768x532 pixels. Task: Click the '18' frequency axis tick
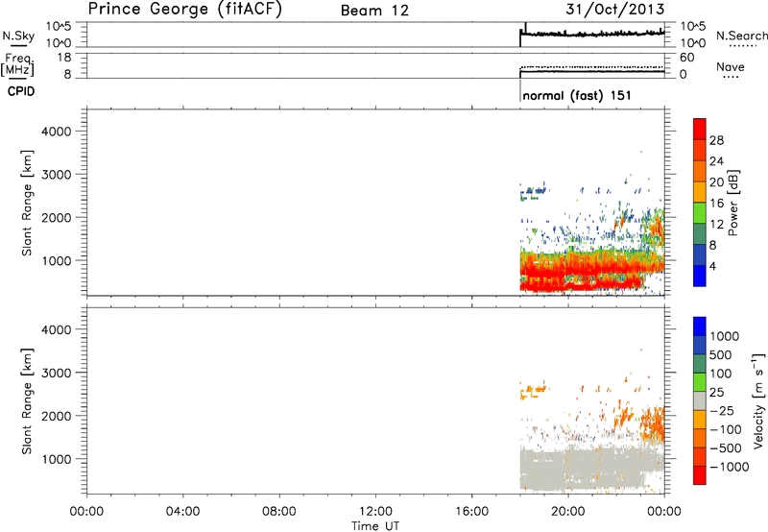[64, 58]
